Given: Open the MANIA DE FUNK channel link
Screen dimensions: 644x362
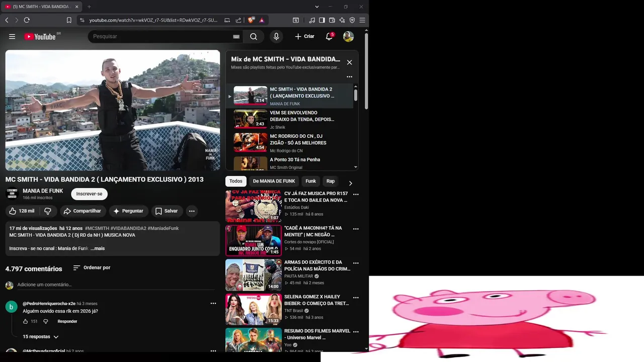Looking at the screenshot, I should point(43,191).
